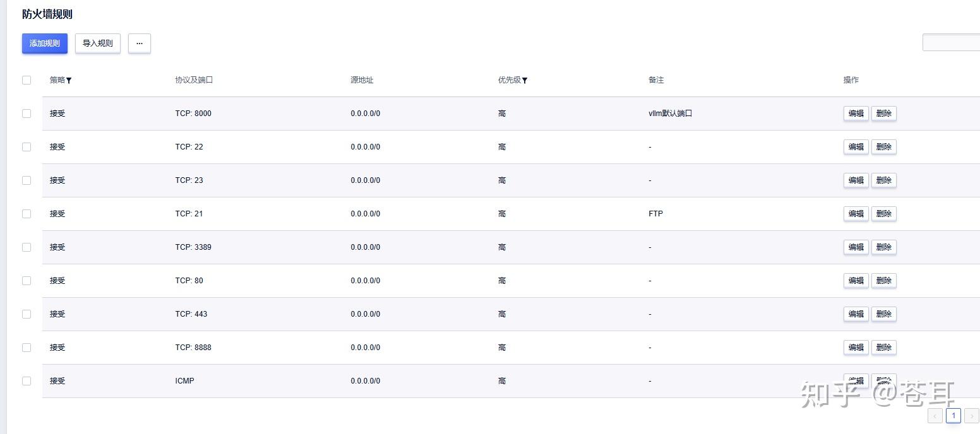
Task: Delete the TCP: 80 rule
Action: [883, 281]
